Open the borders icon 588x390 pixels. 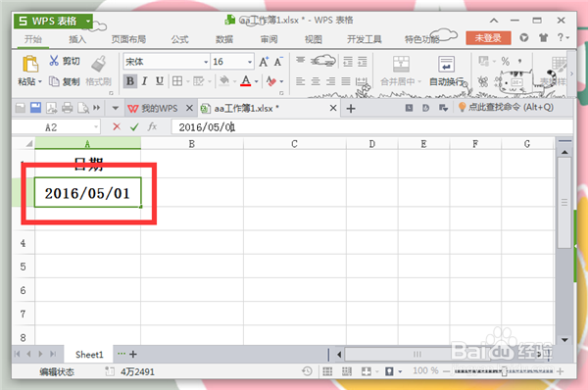pos(177,81)
